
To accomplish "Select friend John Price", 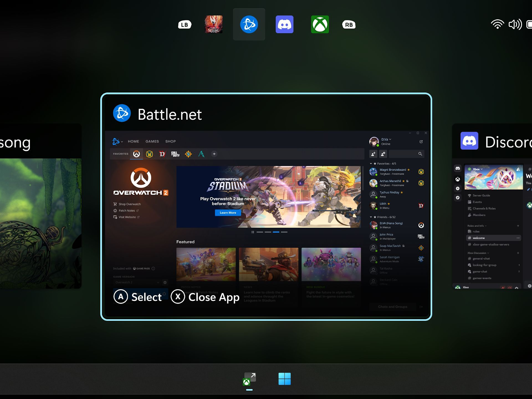I will [396, 236].
